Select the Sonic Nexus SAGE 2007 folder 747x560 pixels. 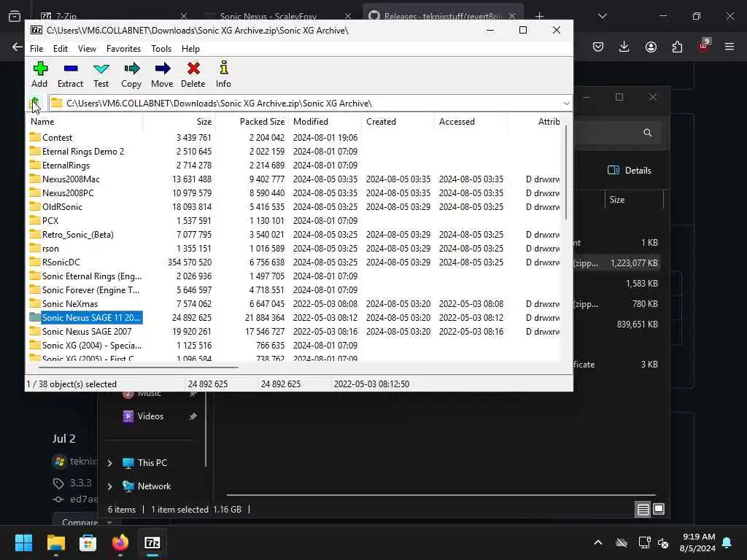tap(87, 332)
